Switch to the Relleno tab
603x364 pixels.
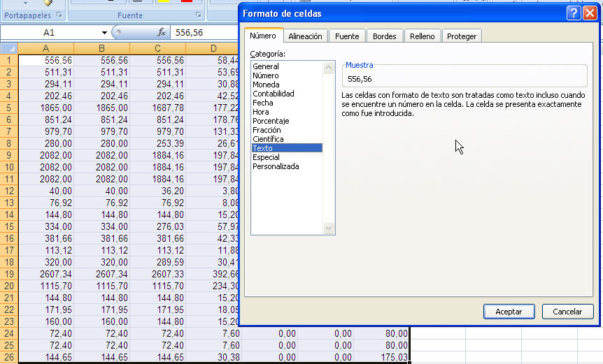tap(423, 36)
